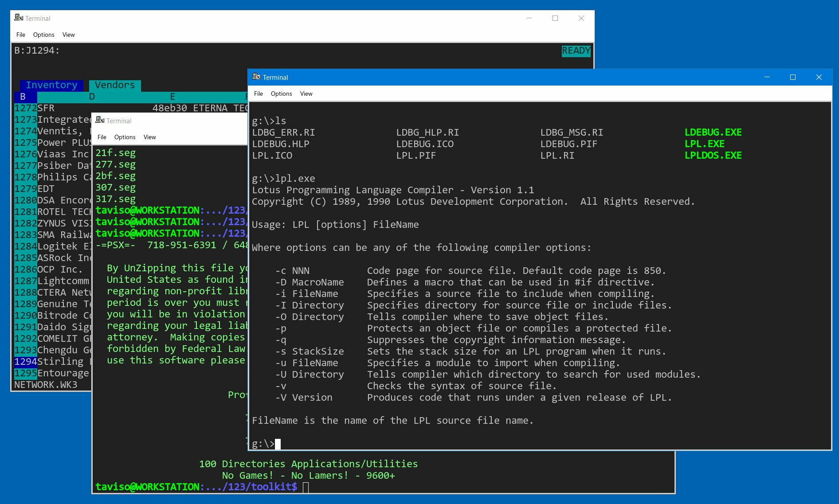Open File menu in front Terminal window
Screen dimensions: 839x504
(258, 94)
